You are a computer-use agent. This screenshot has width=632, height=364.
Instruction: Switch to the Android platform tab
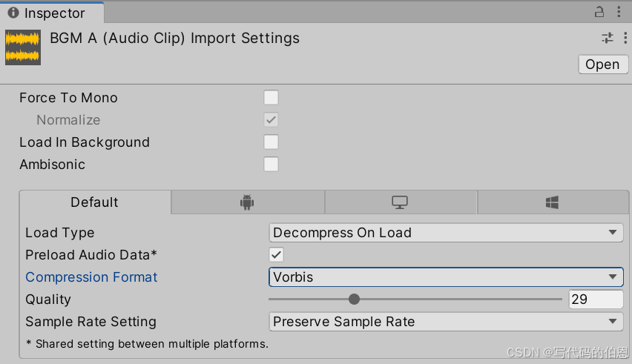(x=247, y=202)
